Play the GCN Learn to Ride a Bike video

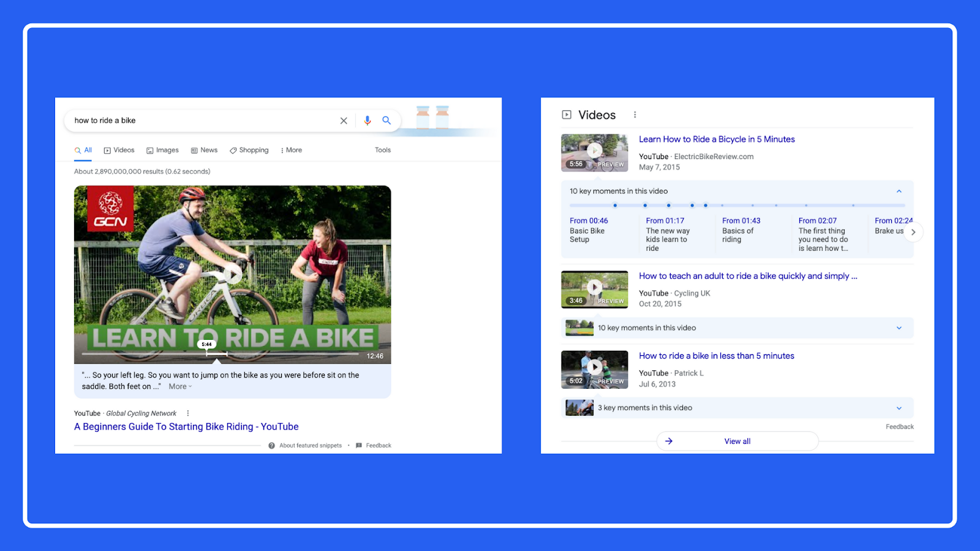pyautogui.click(x=233, y=275)
